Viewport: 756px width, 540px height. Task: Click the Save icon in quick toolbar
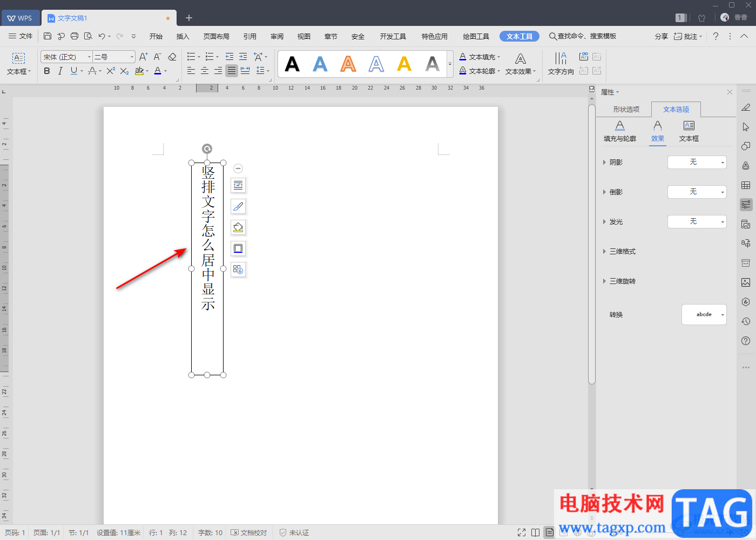click(x=48, y=36)
